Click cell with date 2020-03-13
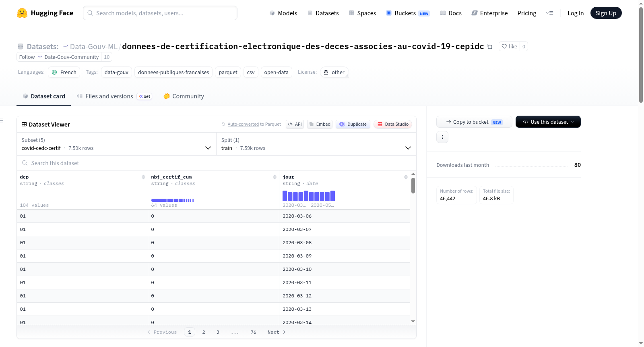The image size is (644, 347). (345, 309)
